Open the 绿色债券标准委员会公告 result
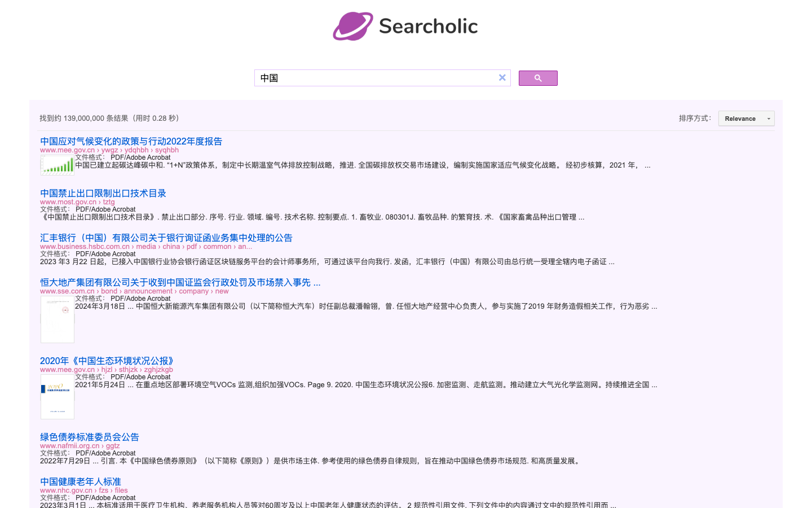The height and width of the screenshot is (508, 812). (x=89, y=436)
